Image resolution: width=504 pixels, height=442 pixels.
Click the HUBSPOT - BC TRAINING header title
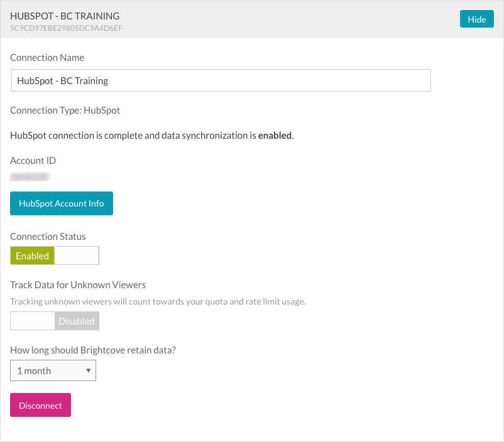[x=65, y=16]
